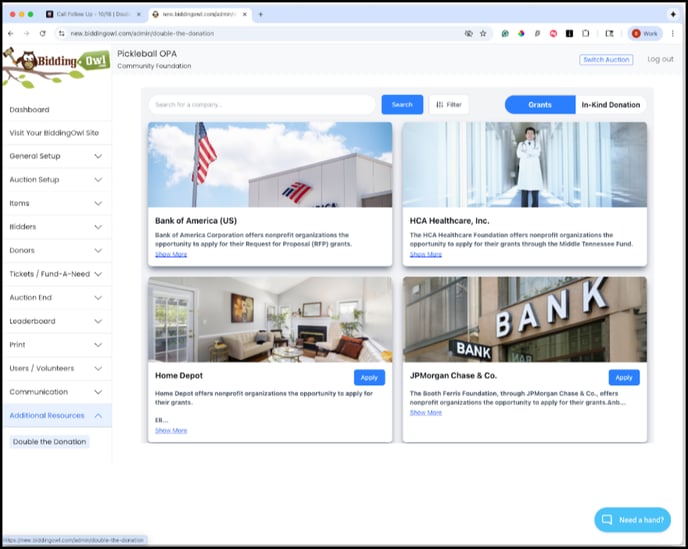Open Dashboard from the sidebar
The height and width of the screenshot is (549, 688).
[29, 109]
